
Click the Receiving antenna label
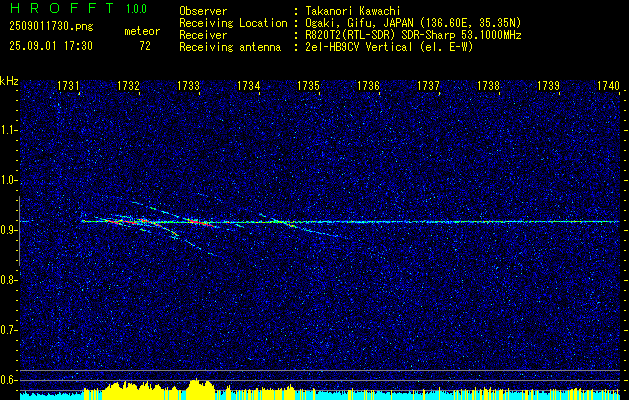tap(230, 47)
